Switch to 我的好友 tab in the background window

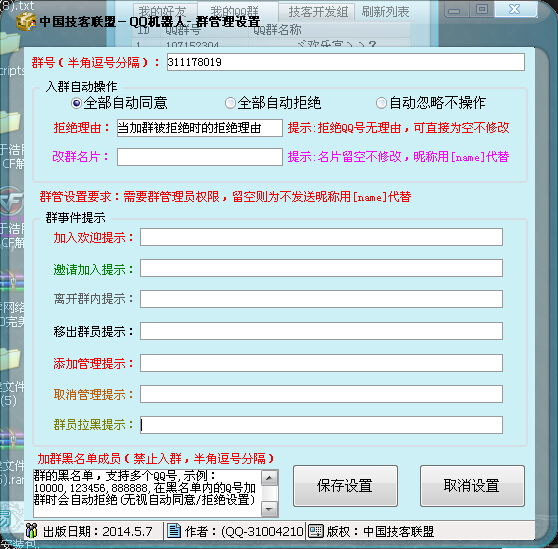165,12
